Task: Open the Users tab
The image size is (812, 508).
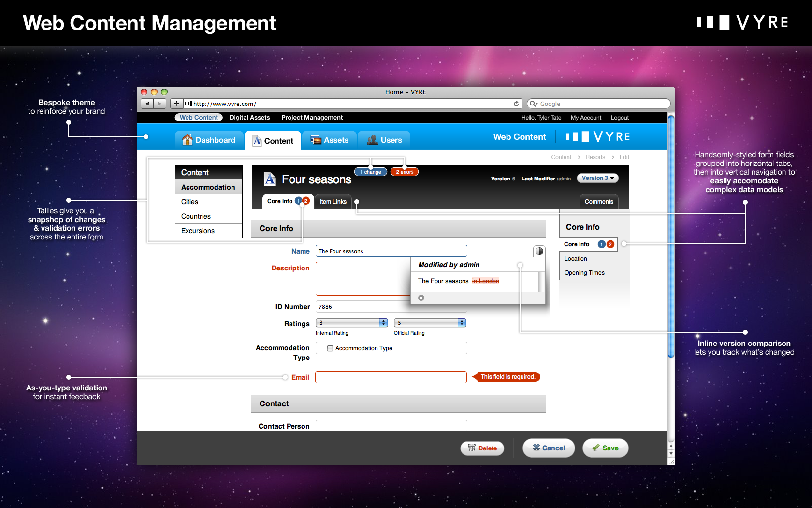Action: pyautogui.click(x=384, y=140)
